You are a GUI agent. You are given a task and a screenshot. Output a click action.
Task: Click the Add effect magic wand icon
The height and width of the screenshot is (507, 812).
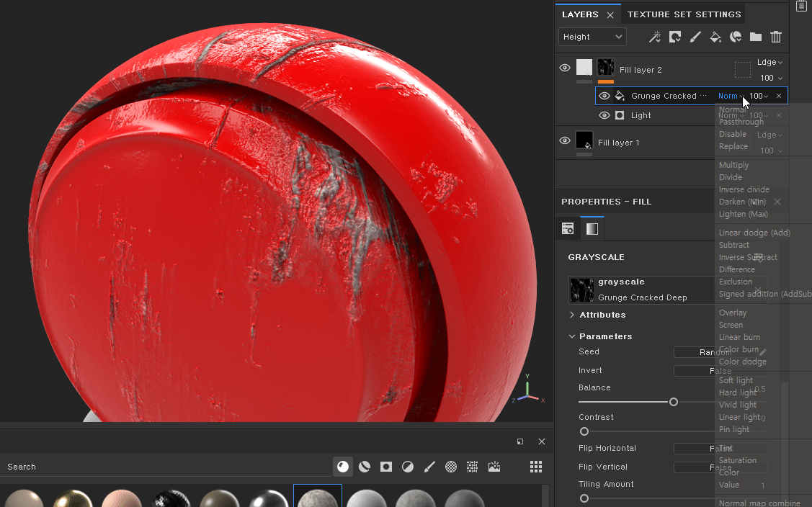(x=654, y=37)
